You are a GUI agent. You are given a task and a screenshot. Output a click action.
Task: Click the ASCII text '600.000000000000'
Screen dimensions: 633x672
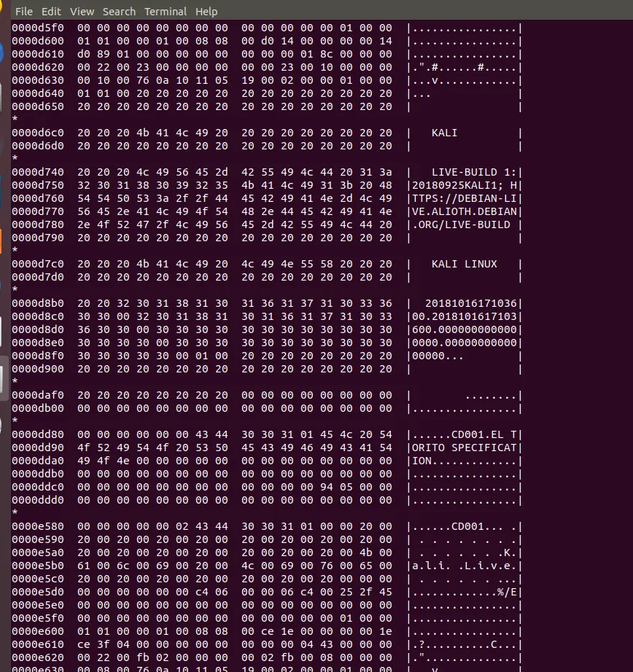(x=465, y=329)
